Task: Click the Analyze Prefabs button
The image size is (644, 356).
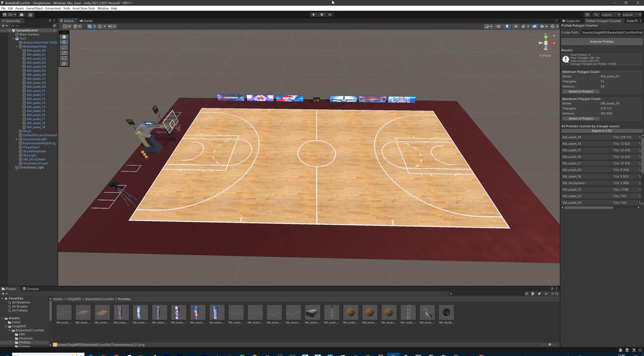Action: 601,41
